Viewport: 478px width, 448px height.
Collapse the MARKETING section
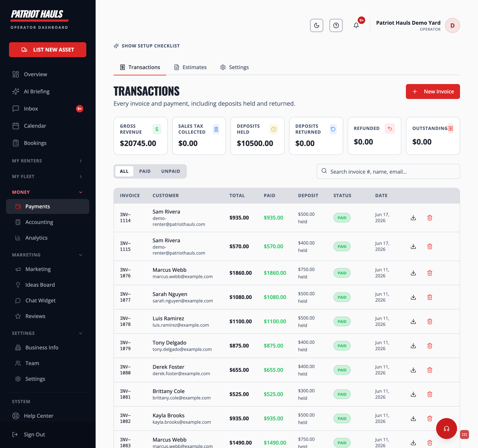[48, 255]
